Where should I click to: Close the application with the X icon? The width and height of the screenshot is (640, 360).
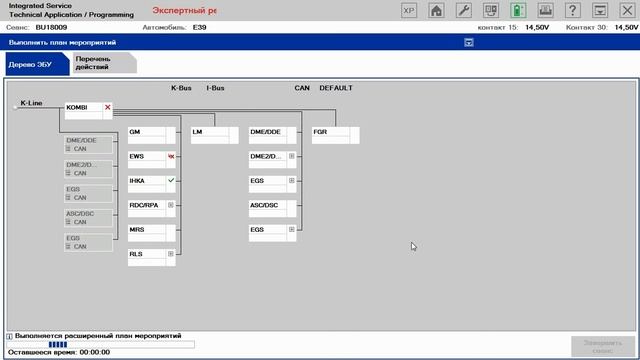coord(627,11)
